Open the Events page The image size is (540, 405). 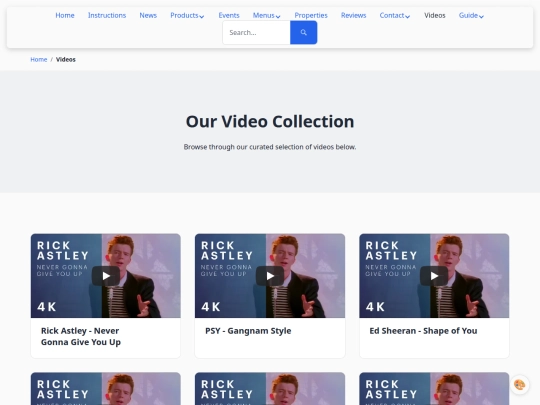(229, 15)
